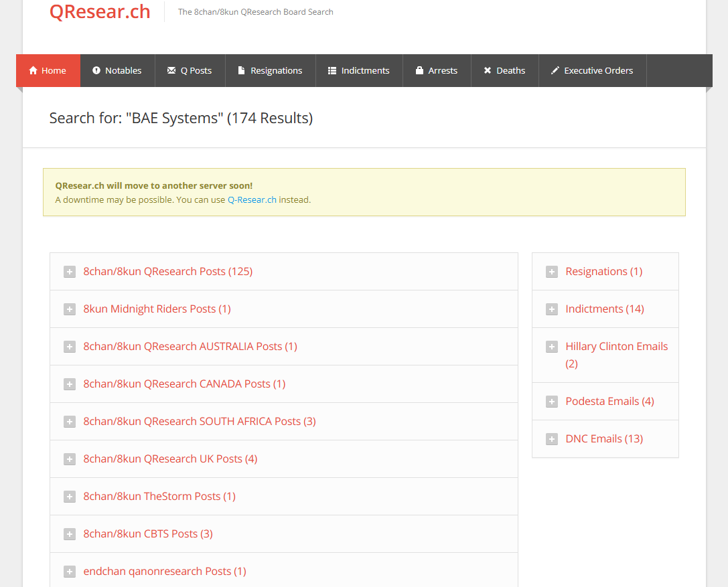Expand Podesta Emails plus icon
This screenshot has width=728, height=587.
point(552,402)
